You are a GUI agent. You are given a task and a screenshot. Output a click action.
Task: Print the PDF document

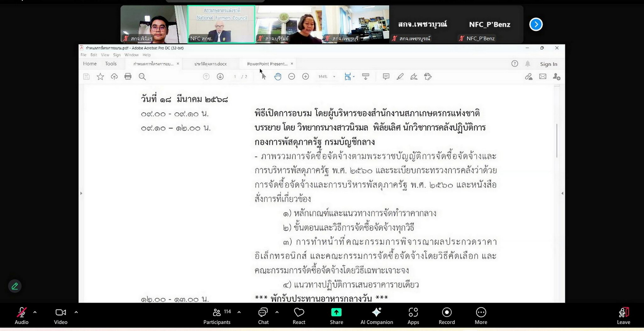128,77
